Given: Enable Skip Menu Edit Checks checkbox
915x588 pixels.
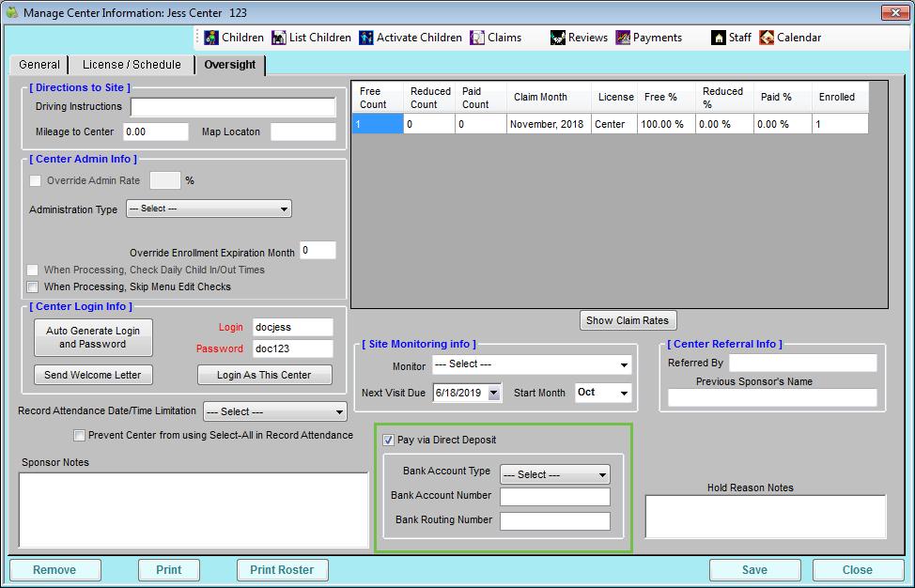Looking at the screenshot, I should click(x=33, y=287).
